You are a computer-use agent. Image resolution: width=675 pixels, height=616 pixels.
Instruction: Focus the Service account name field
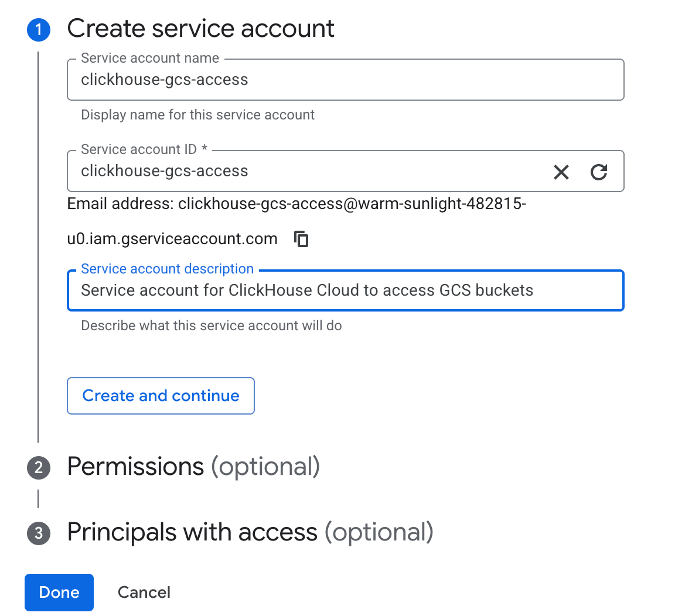coord(346,80)
